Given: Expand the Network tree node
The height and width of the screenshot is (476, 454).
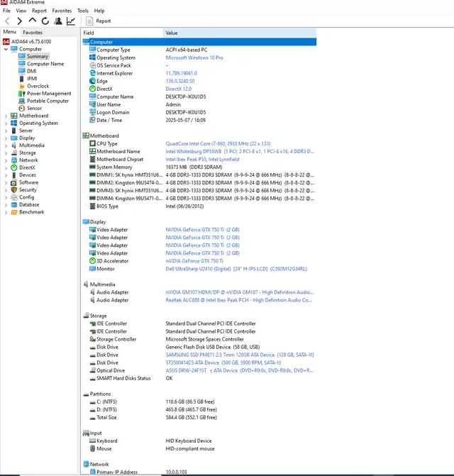Looking at the screenshot, I should pyautogui.click(x=6, y=160).
